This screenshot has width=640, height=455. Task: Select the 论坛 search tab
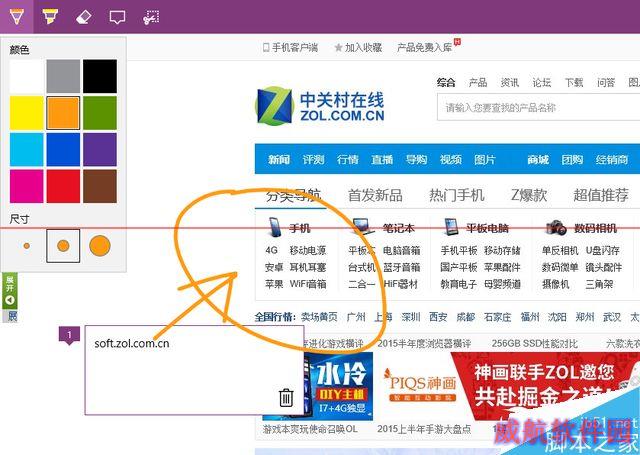click(x=542, y=82)
